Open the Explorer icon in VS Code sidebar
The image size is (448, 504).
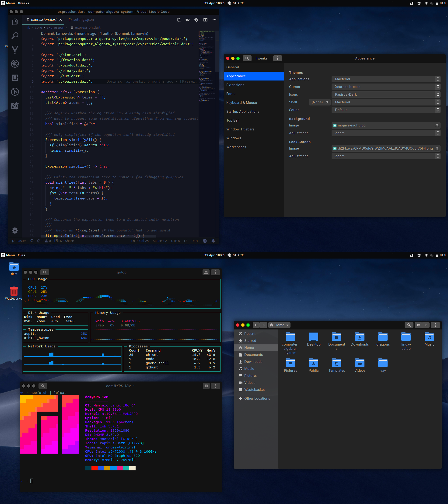[15, 22]
